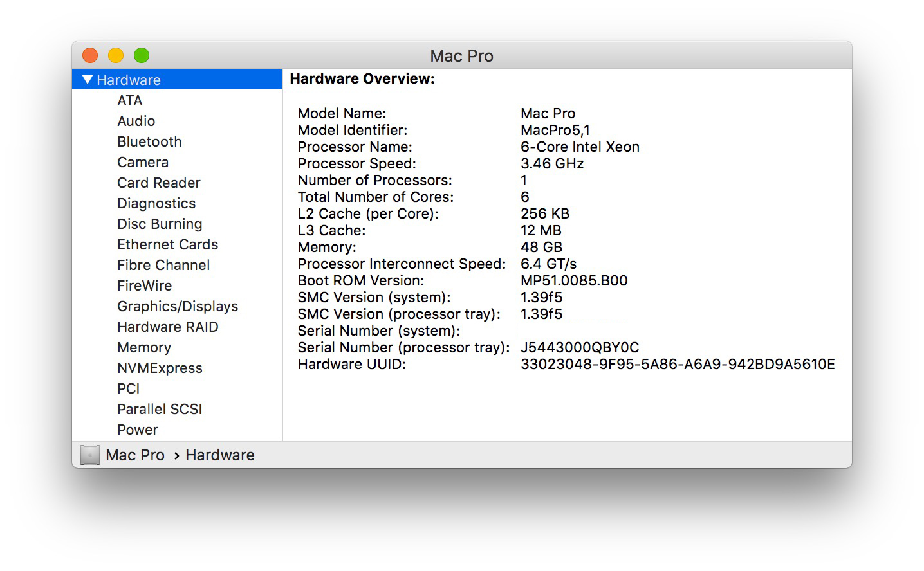Open the ATA sidebar entry
This screenshot has width=924, height=571.
coord(129,100)
